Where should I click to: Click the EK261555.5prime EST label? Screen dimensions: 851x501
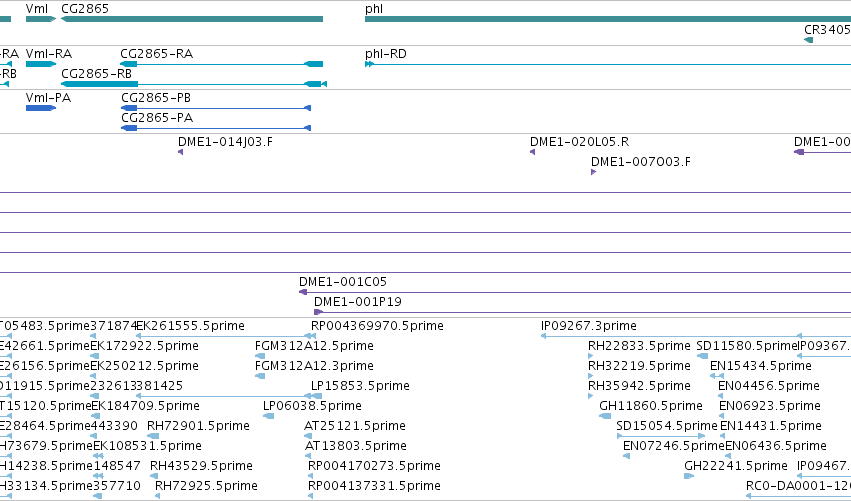point(190,326)
